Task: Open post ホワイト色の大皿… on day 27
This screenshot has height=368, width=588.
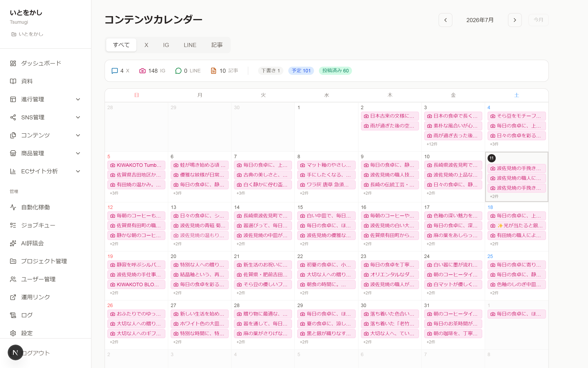Action: click(x=199, y=324)
